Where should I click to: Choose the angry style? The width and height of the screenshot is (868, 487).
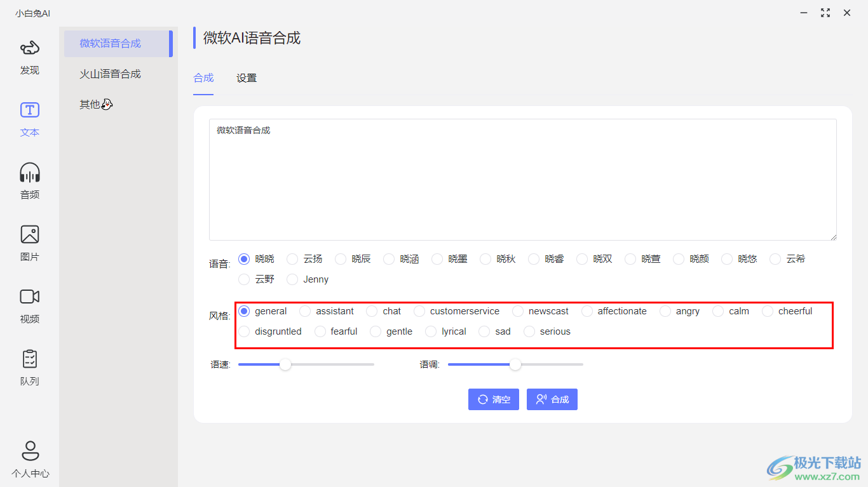680,311
